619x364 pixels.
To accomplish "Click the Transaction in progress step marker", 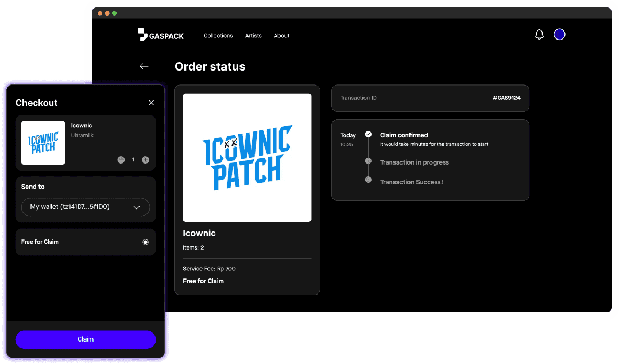I will (x=368, y=161).
